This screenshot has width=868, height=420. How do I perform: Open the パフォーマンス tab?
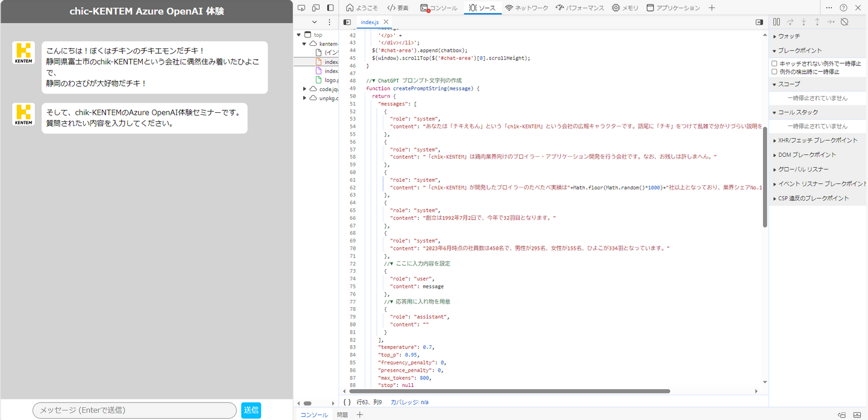(x=580, y=8)
